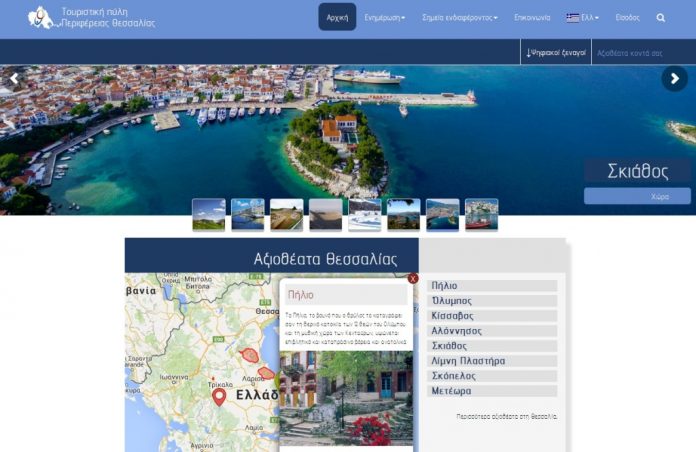Click the Greek flag language icon
This screenshot has width=696, height=452.
(x=572, y=18)
